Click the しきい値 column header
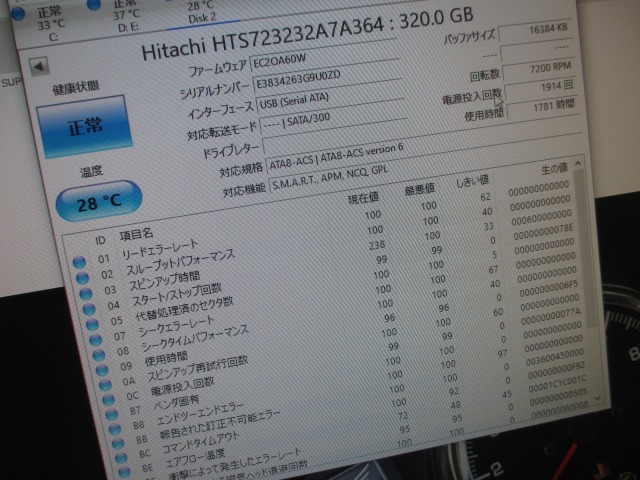 pos(472,181)
